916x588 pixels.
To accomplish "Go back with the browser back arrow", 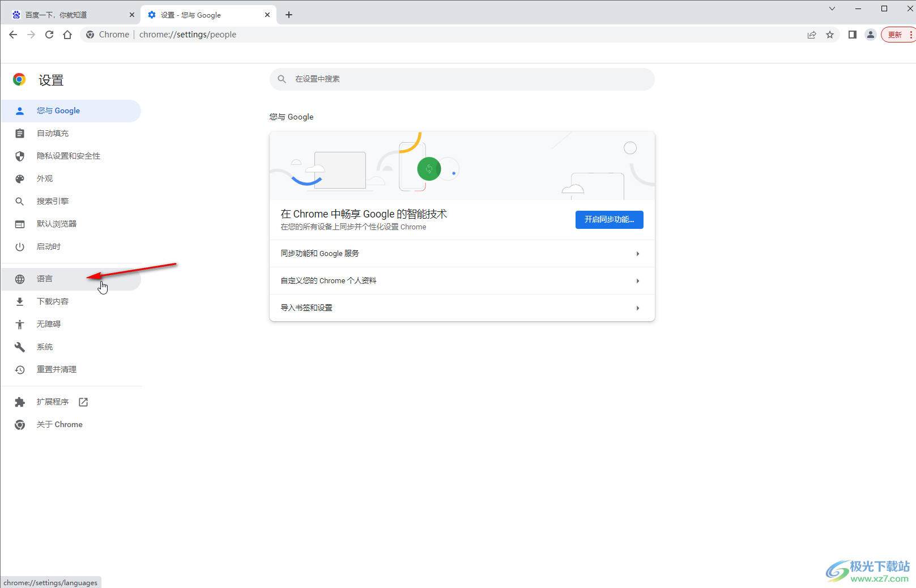I will click(x=13, y=35).
